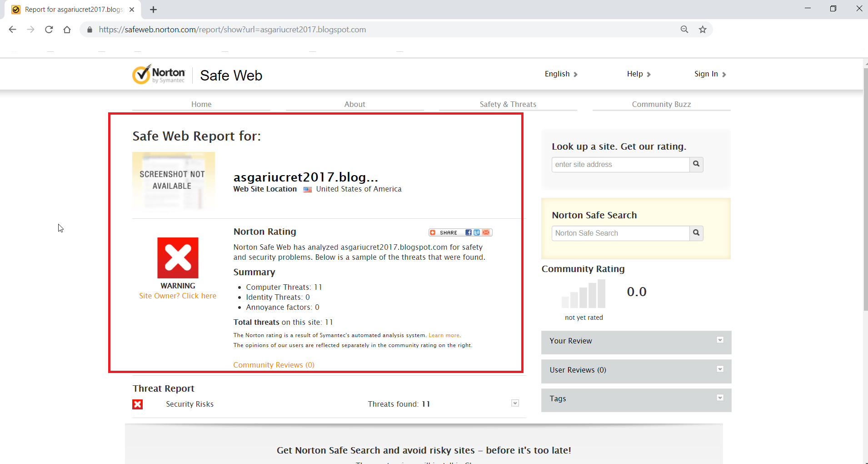Image resolution: width=868 pixels, height=464 pixels.
Task: Click the Norton Safe Search magnifier button
Action: point(696,233)
